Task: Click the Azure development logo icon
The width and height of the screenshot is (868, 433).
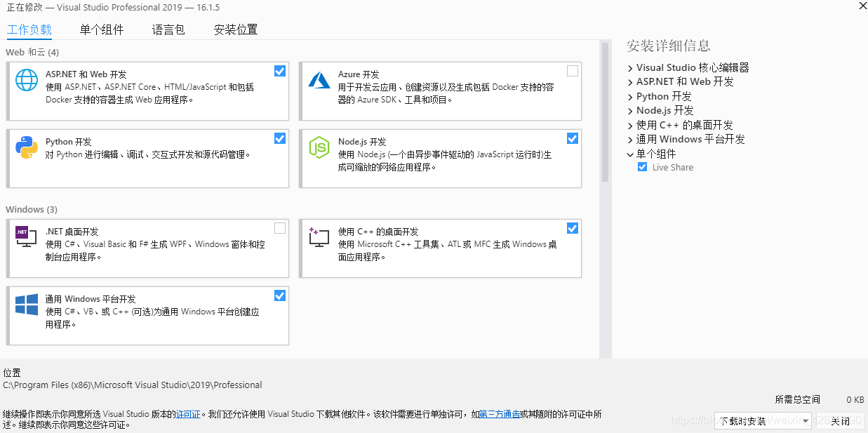Action: tap(319, 80)
